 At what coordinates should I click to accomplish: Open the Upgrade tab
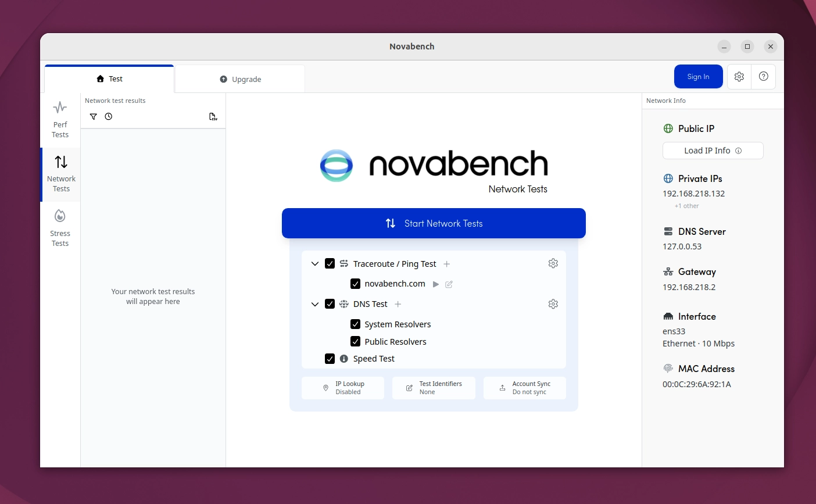(240, 79)
